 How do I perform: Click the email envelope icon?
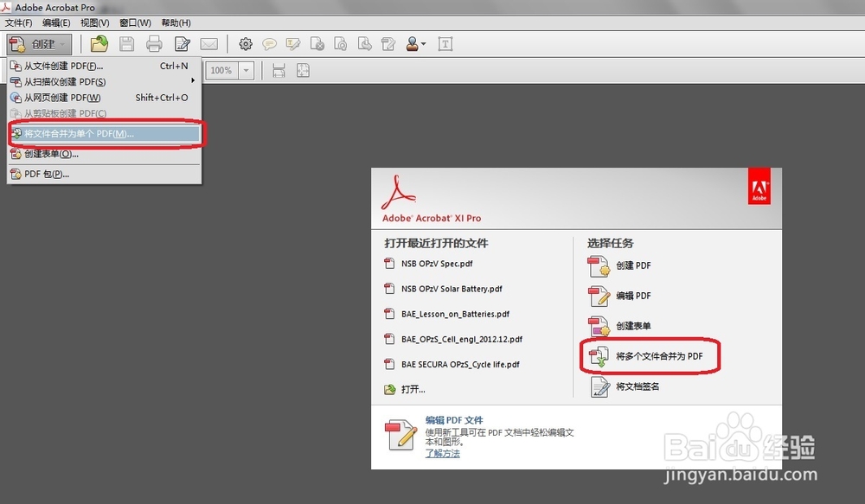click(208, 44)
